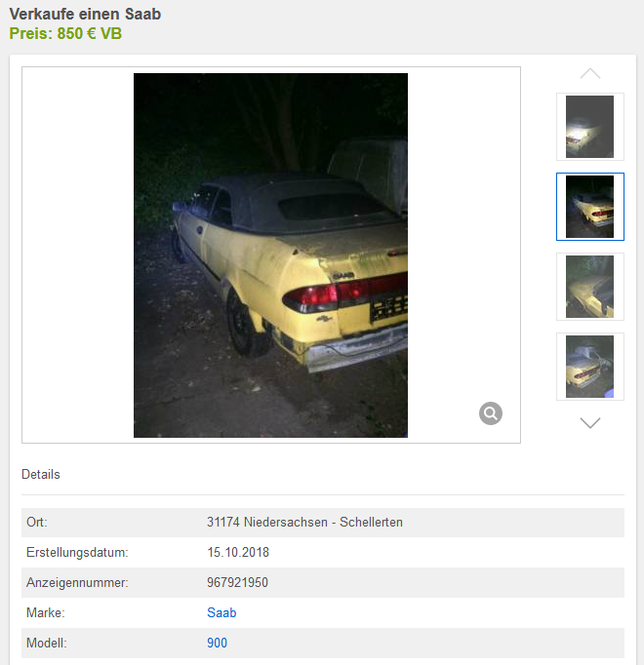
Task: Click the Details section heading
Action: tap(41, 474)
